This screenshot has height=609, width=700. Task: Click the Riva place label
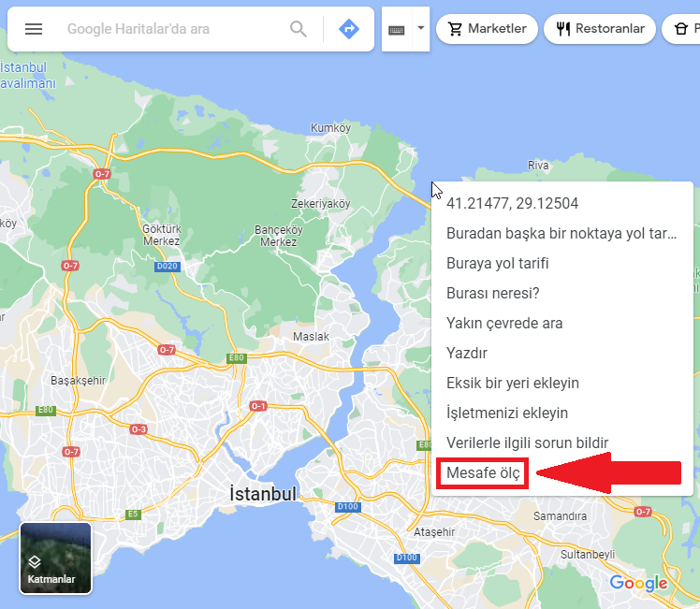538,166
